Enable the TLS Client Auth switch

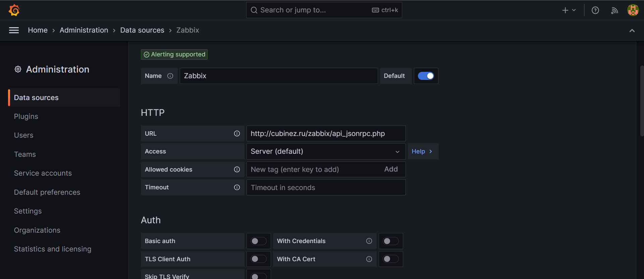(x=259, y=259)
